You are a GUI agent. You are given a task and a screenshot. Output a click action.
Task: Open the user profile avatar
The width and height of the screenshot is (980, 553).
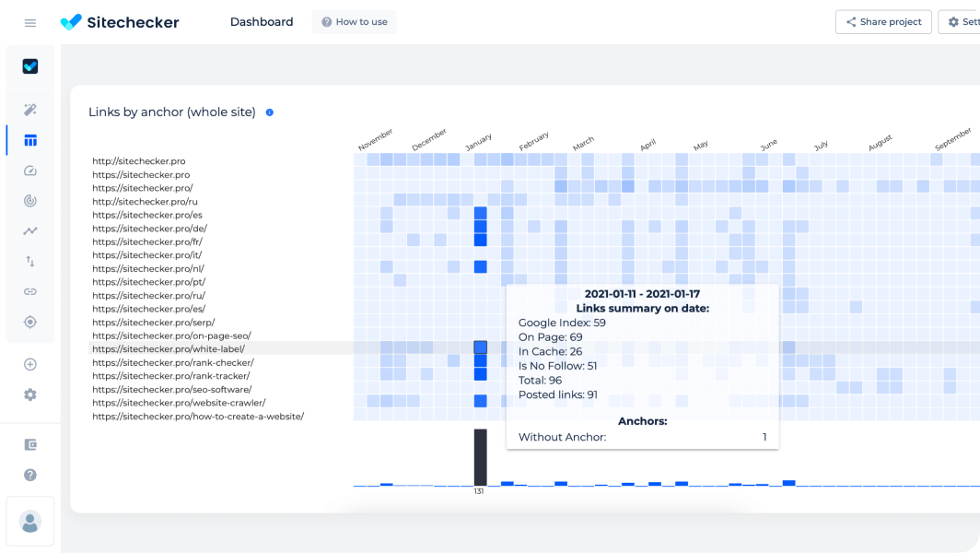click(30, 522)
